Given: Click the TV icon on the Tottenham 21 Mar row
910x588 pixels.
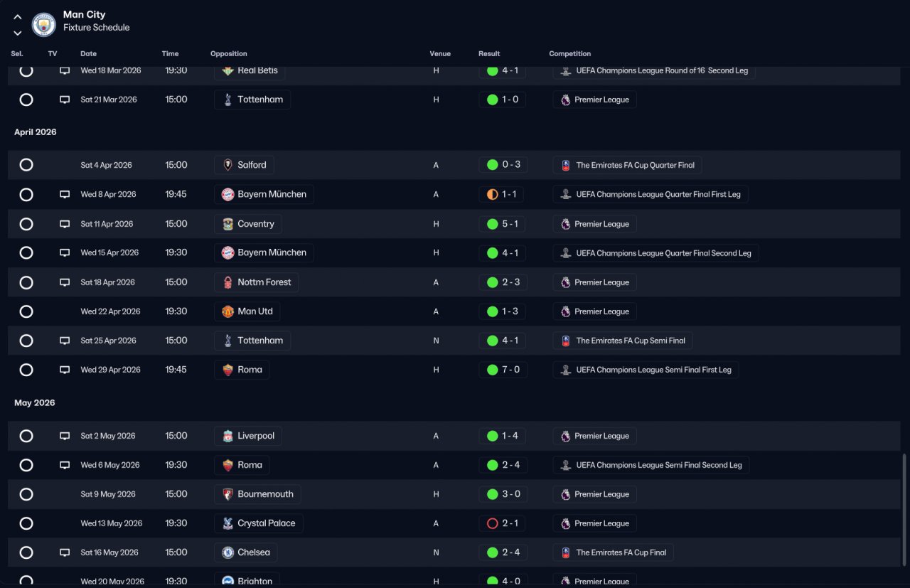Looking at the screenshot, I should coord(65,100).
